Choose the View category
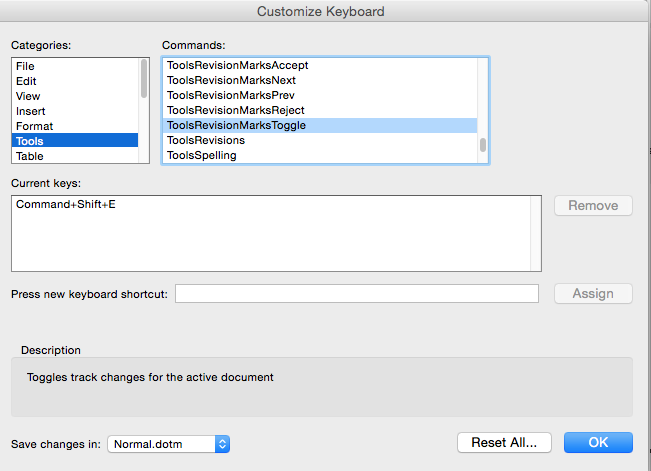Viewport: 651px width, 471px height. [x=75, y=96]
